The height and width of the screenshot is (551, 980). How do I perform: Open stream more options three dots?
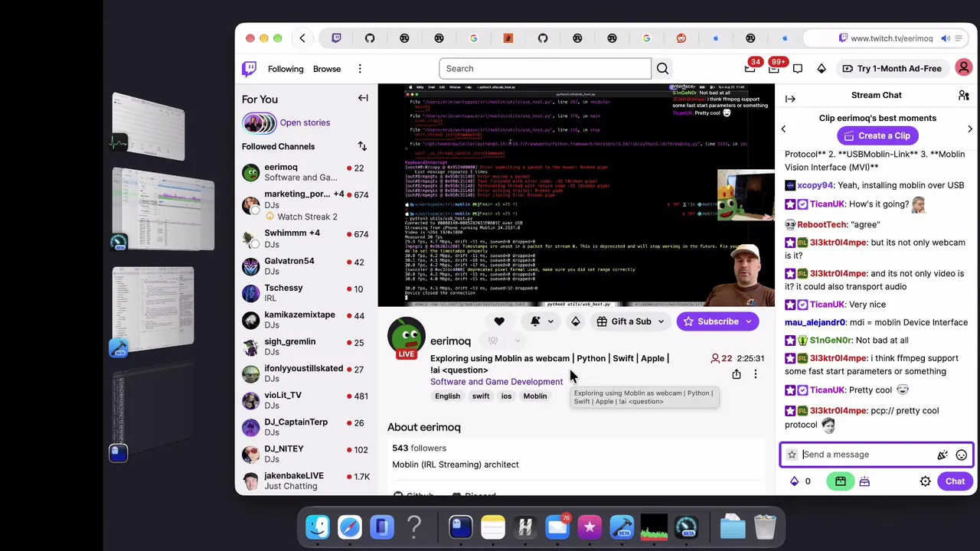point(755,374)
